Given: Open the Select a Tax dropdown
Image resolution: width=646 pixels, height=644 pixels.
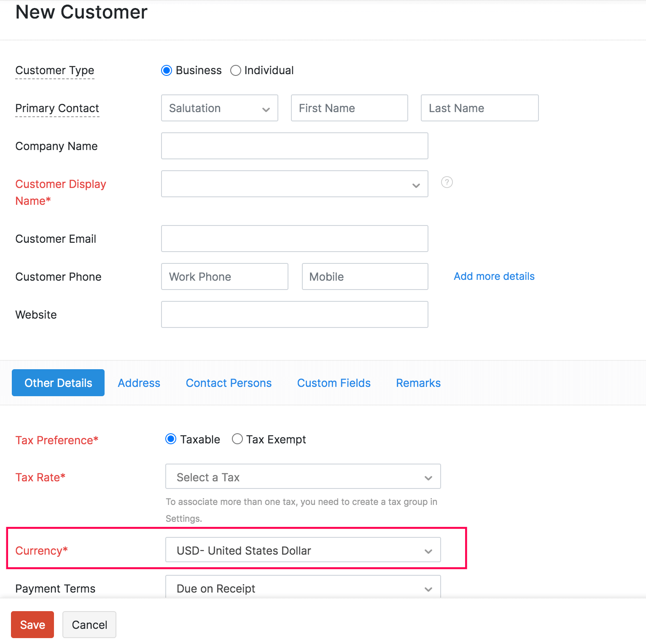Looking at the screenshot, I should tap(303, 477).
